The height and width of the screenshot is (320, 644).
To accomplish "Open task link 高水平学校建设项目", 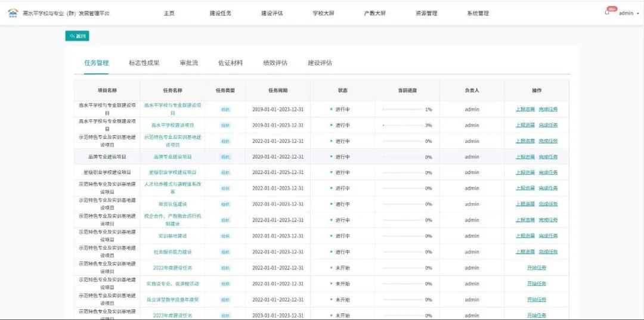I will (172, 125).
